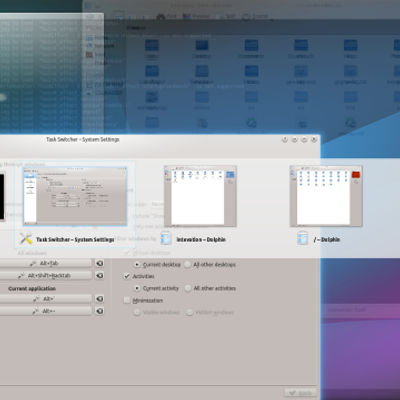Toggle Preview in the Dolphin toolbar
The image size is (400, 400).
[x=196, y=16]
